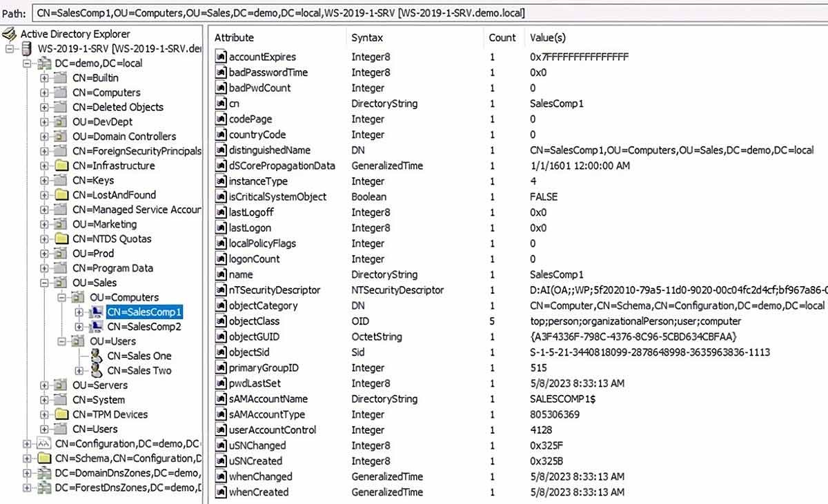Click the objectGUID attribute icon
828x504 pixels.
point(221,336)
